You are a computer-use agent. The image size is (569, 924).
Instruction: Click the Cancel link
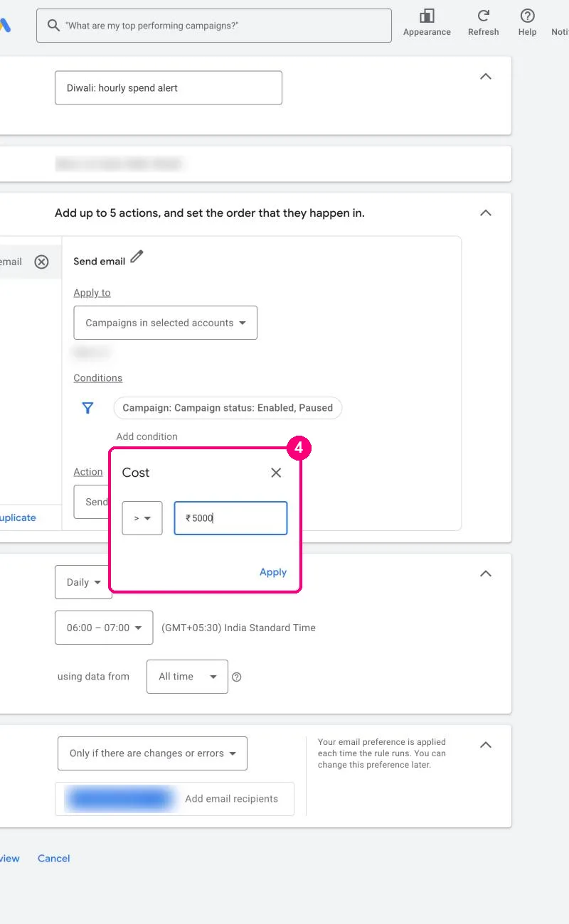[x=54, y=859]
